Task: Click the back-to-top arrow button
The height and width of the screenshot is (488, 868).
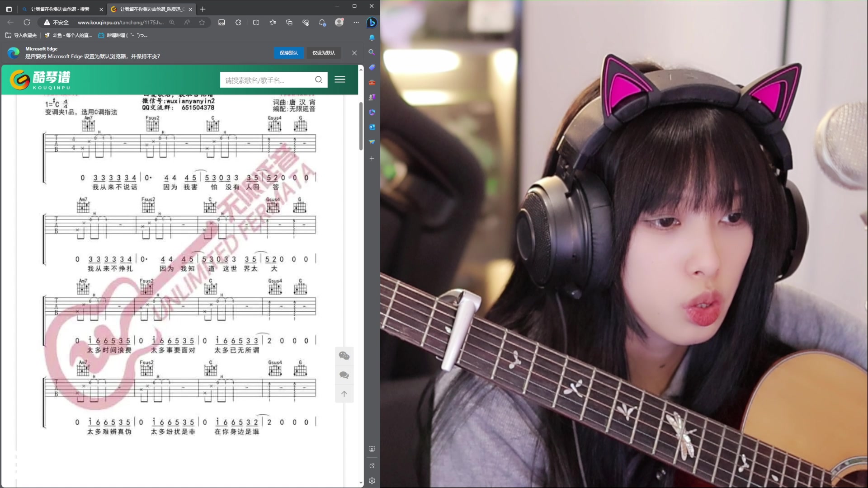Action: [344, 394]
